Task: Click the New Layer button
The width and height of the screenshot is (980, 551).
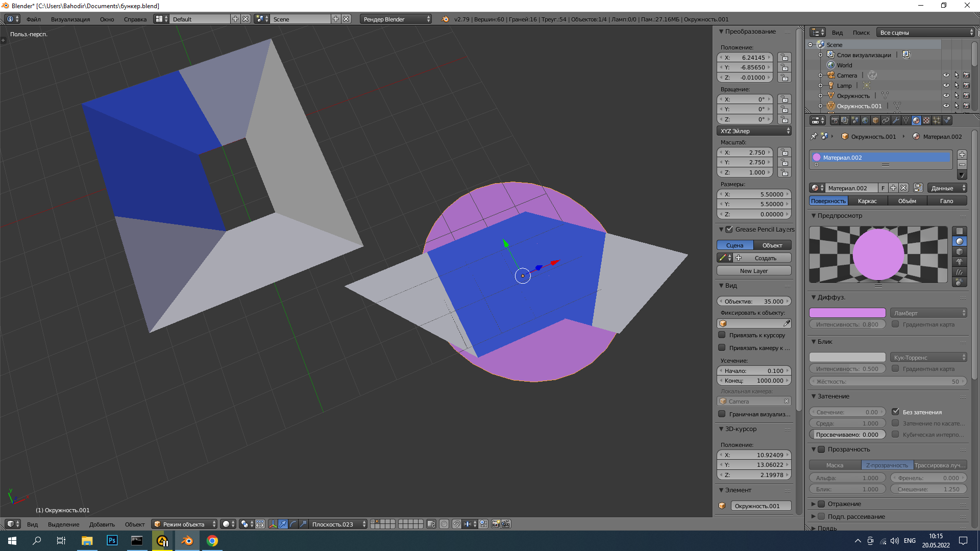Action: 754,271
